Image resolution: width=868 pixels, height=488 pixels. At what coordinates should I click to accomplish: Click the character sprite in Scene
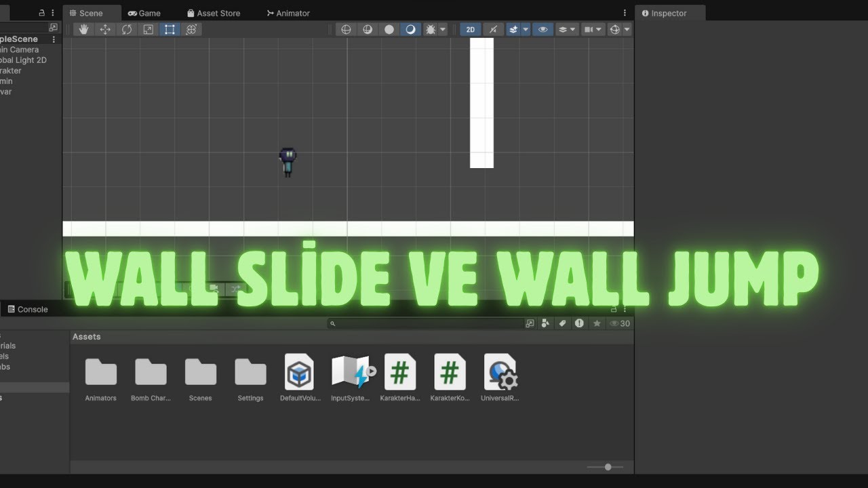click(x=288, y=163)
